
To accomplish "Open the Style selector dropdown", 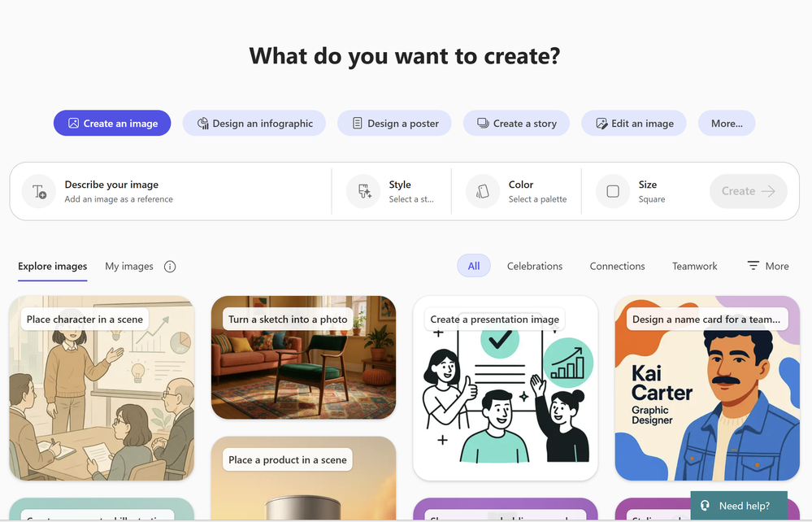I will coord(392,192).
